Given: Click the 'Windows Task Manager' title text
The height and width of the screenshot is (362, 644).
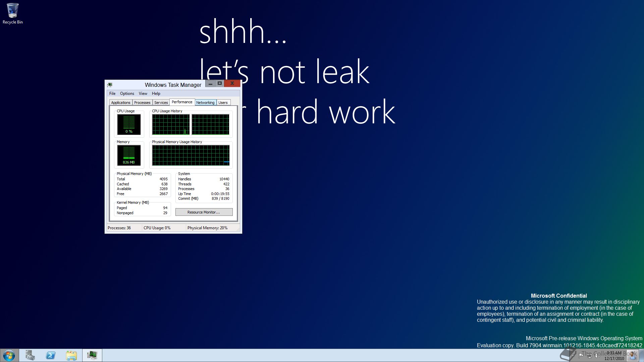Looking at the screenshot, I should [x=173, y=85].
